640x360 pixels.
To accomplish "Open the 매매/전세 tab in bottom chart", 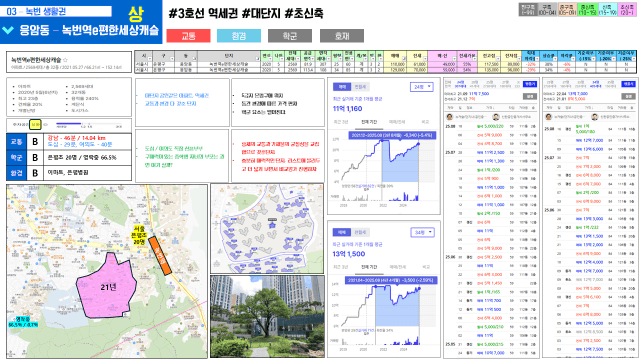I will (397, 267).
